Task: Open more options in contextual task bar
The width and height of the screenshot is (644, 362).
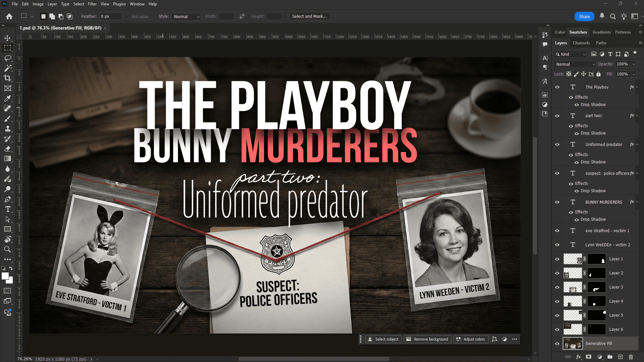Action: 514,340
